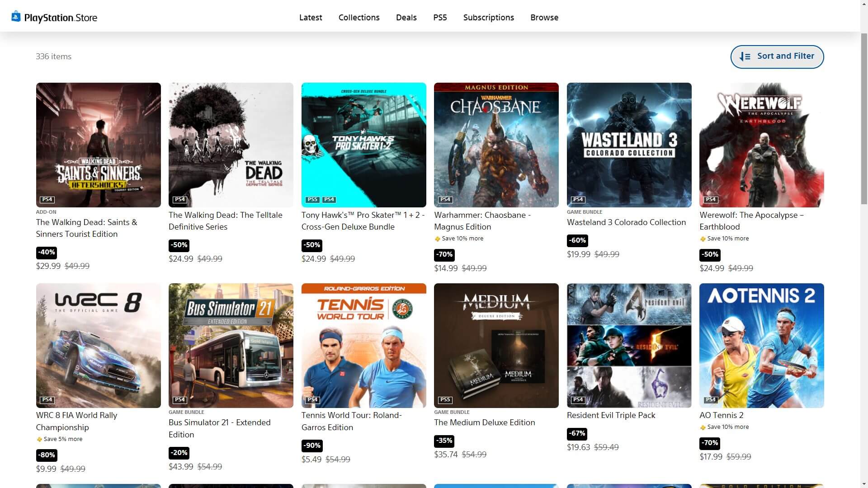Open Tennis World Tour Roland-Garros cover
This screenshot has width=868, height=488.
(x=363, y=345)
